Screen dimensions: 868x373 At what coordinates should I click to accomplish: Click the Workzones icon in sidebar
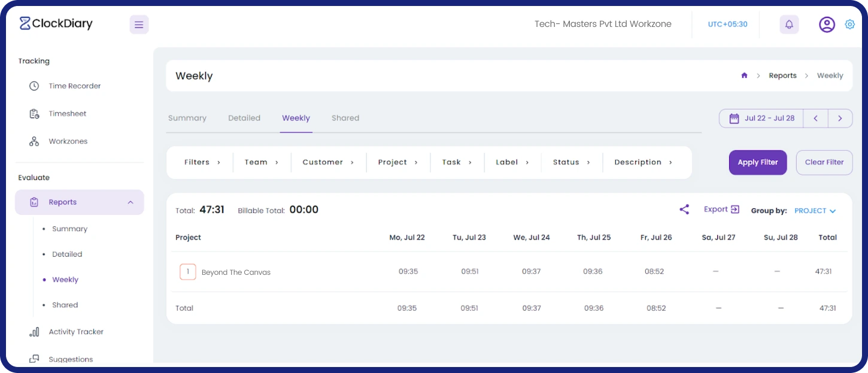pos(34,141)
